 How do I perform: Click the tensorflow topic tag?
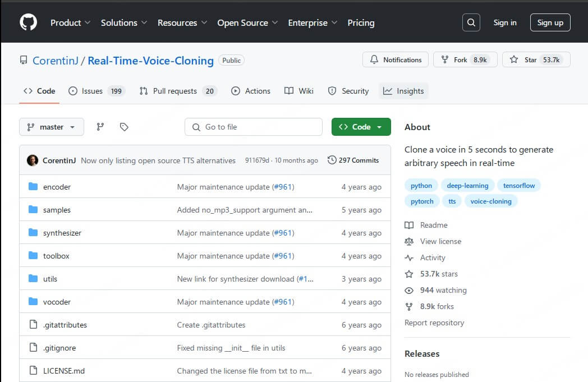519,186
